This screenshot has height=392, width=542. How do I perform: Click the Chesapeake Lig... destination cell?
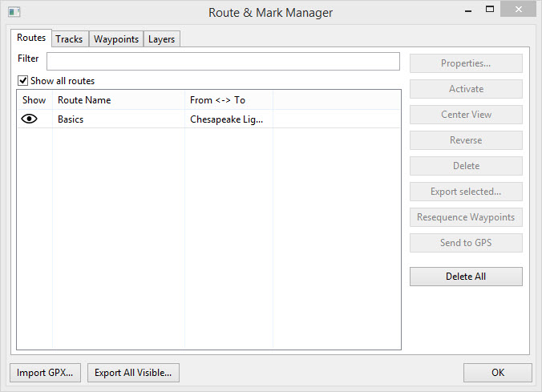coord(227,119)
